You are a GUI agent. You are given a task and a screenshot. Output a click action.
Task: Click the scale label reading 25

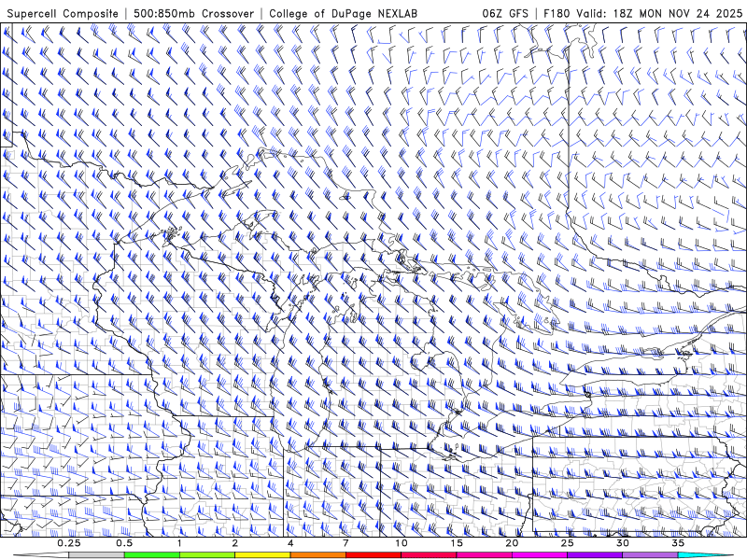click(x=568, y=543)
